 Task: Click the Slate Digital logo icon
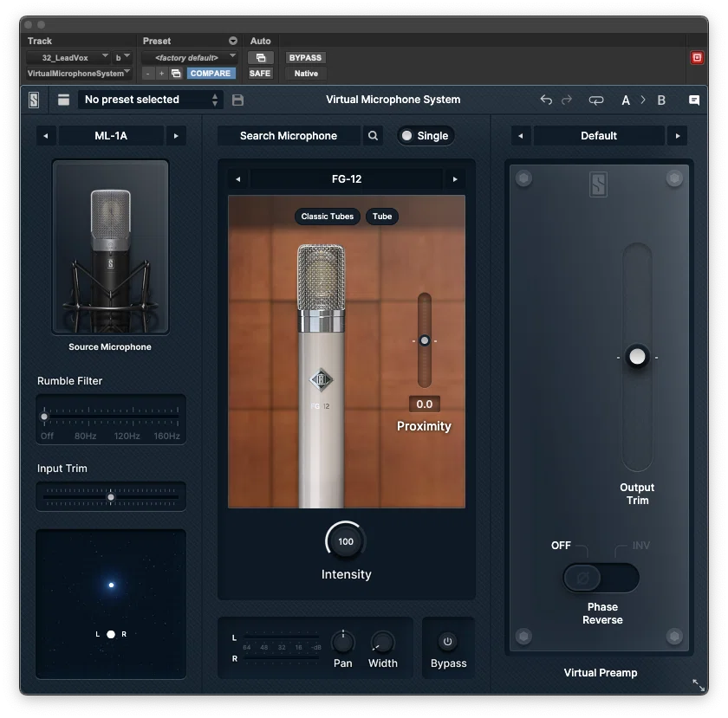(x=34, y=100)
